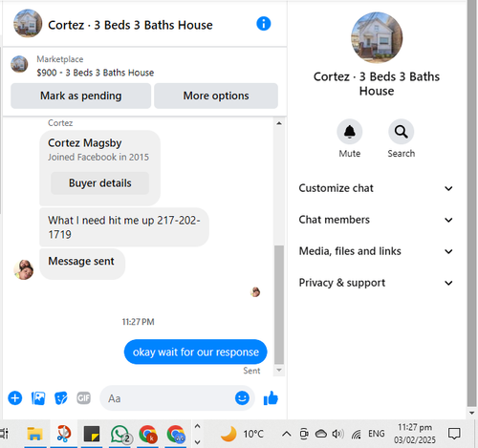478x448 pixels.
Task: Click the 'What I need hit me up' message
Action: pos(124,227)
